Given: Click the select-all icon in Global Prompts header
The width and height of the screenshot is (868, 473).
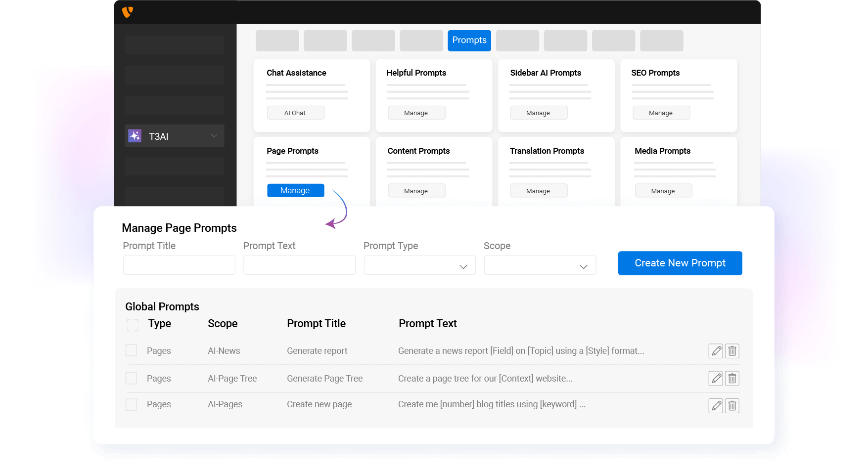Looking at the screenshot, I should (x=132, y=324).
